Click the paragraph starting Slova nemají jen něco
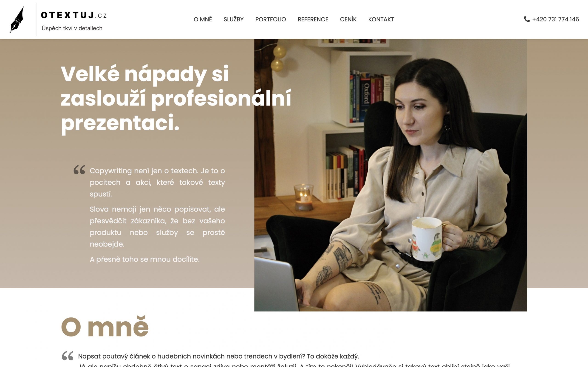The height and width of the screenshot is (367, 588). point(157,226)
